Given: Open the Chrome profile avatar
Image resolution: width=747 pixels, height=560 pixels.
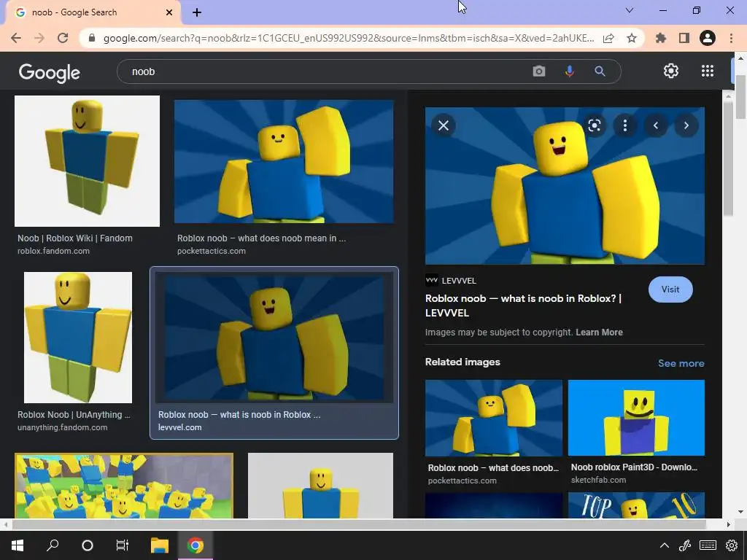Looking at the screenshot, I should (708, 38).
